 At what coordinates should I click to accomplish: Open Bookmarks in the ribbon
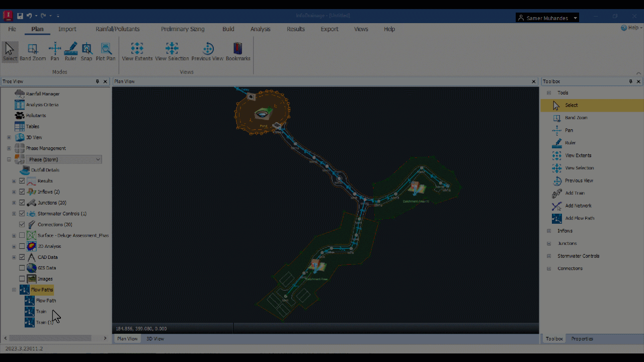tap(238, 52)
